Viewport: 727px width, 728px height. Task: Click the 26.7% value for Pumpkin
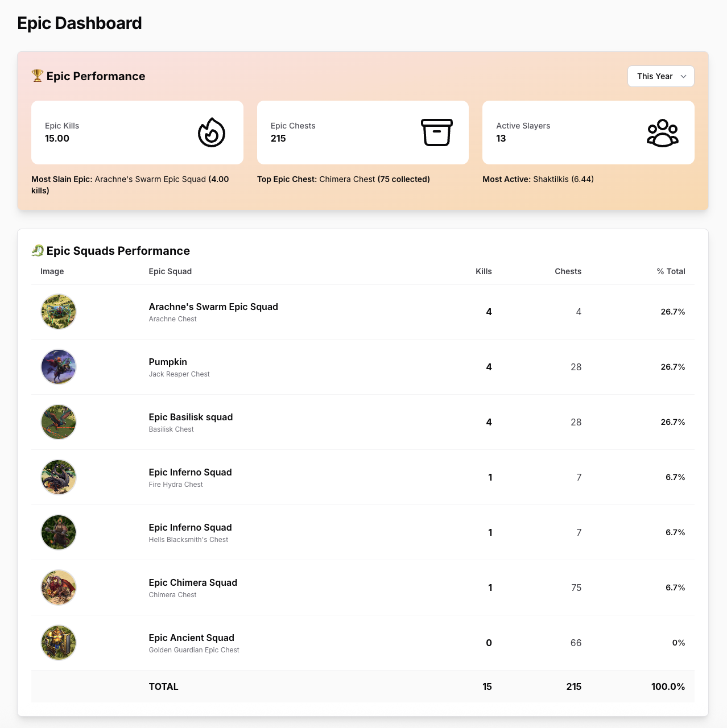click(x=672, y=367)
